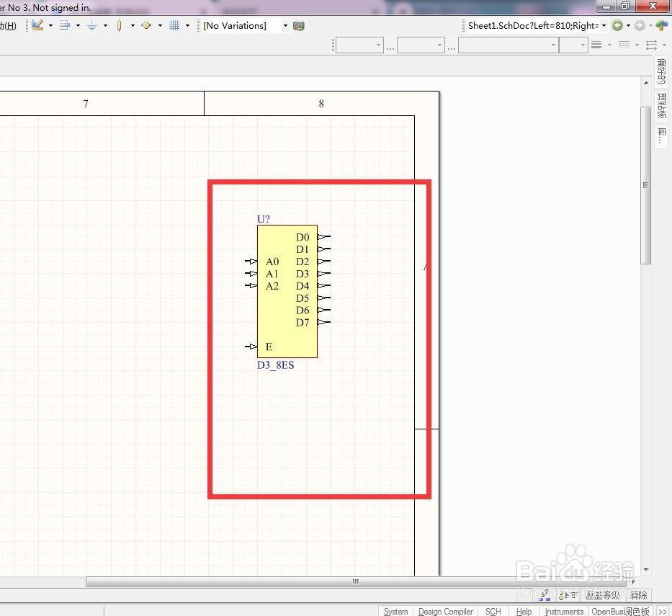Open the Clipboard (剪贴板) side panel tab
This screenshot has width=672, height=616.
tap(661, 105)
